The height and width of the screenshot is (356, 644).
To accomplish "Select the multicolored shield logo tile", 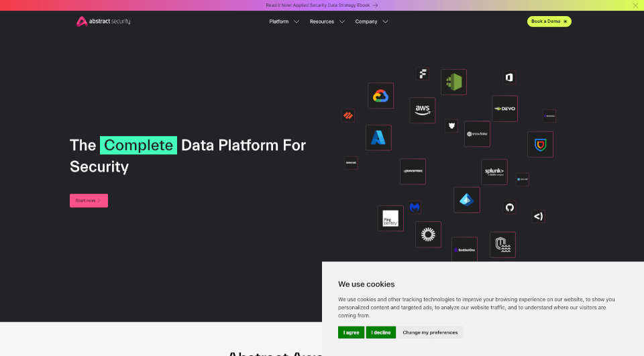I will point(541,145).
